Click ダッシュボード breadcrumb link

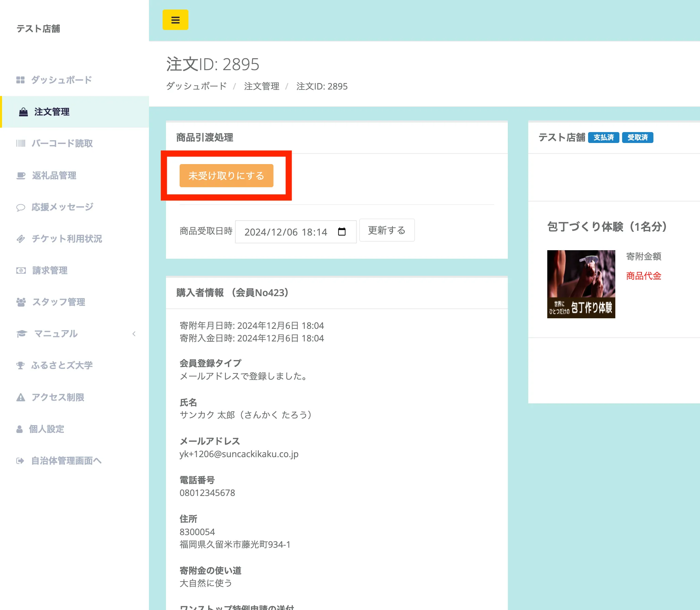[196, 86]
